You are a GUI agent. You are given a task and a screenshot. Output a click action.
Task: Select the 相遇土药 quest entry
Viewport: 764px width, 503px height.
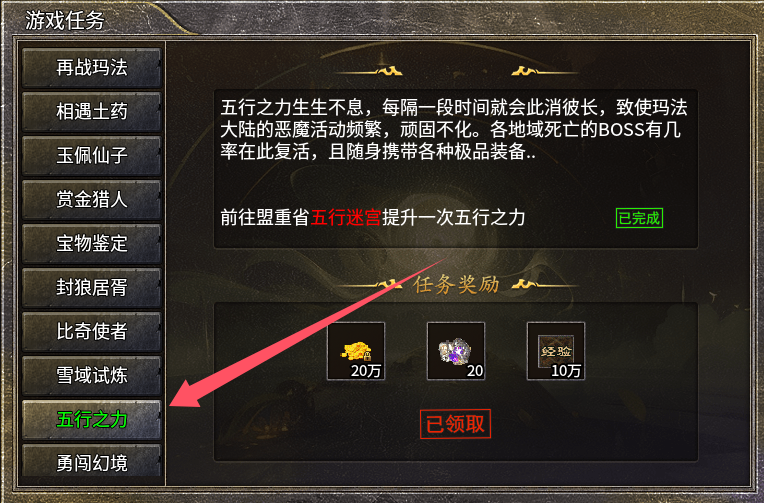[92, 112]
